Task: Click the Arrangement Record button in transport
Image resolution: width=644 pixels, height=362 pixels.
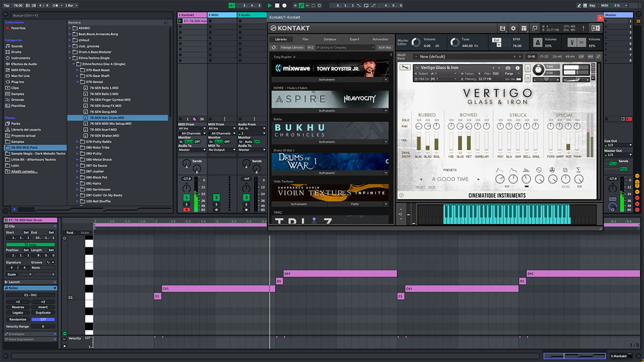Action: (283, 5)
